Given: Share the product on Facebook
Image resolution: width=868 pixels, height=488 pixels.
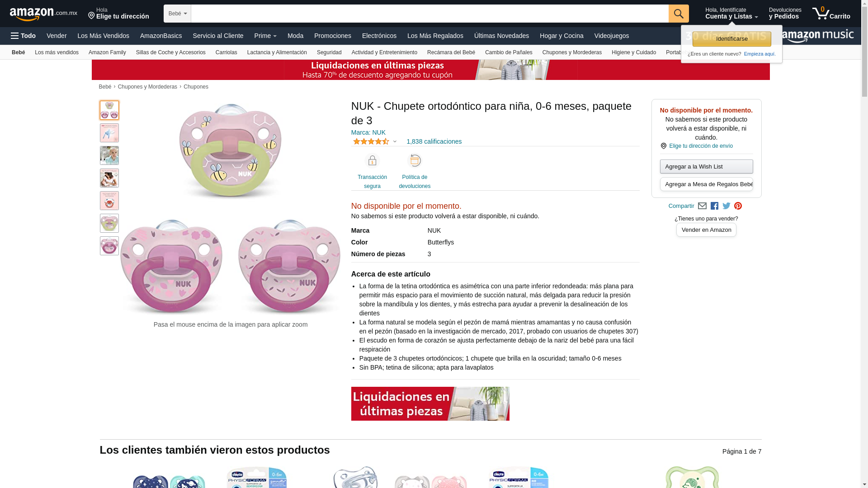Looking at the screenshot, I should (x=714, y=206).
